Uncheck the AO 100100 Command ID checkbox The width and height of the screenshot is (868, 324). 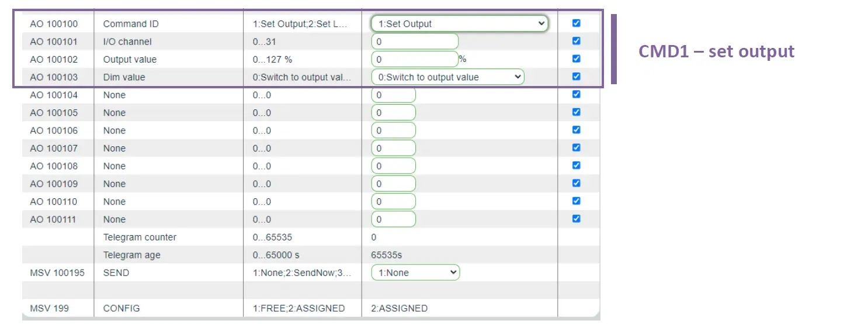(577, 23)
